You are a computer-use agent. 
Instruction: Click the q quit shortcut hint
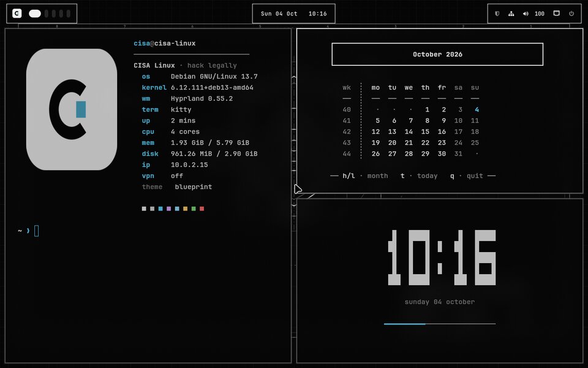[x=467, y=176]
